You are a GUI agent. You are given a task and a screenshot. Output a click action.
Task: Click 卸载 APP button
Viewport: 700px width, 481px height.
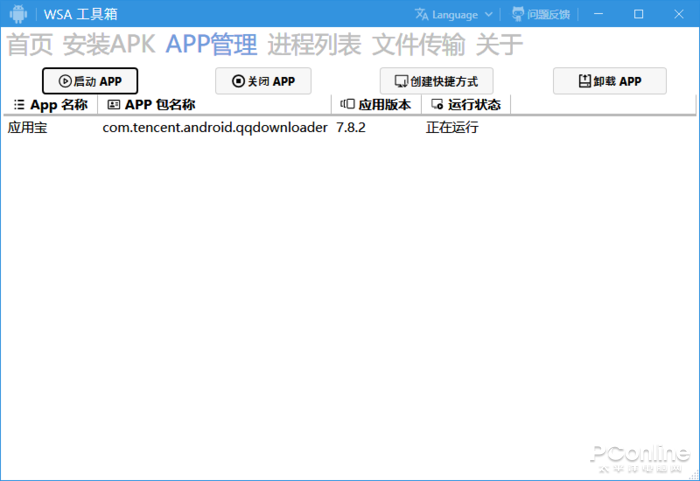point(609,81)
